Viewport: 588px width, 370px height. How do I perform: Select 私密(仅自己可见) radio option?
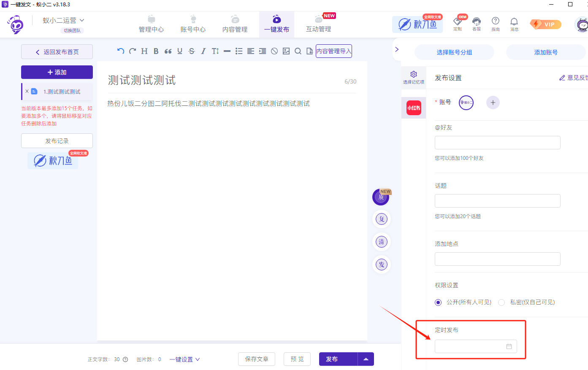(501, 302)
